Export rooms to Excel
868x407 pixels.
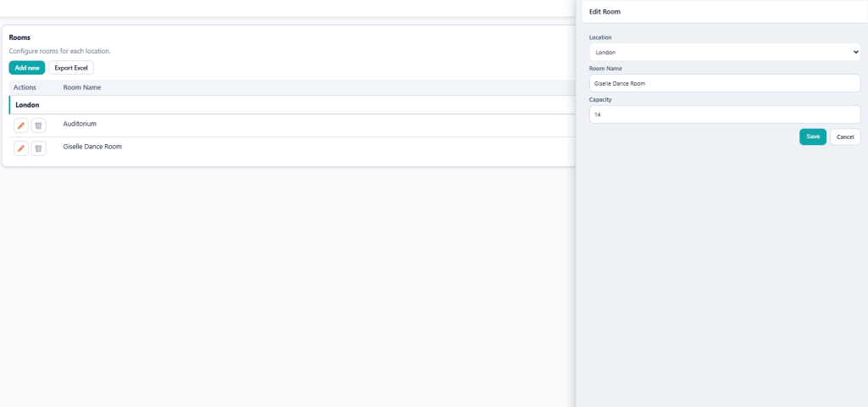[71, 68]
